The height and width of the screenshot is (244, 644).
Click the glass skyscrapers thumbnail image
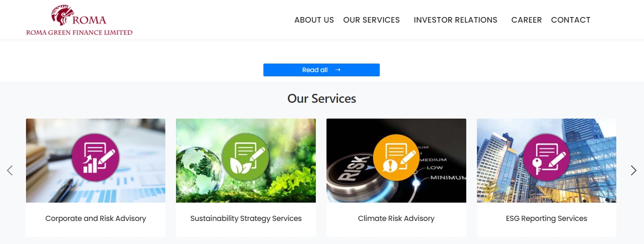[x=546, y=160]
